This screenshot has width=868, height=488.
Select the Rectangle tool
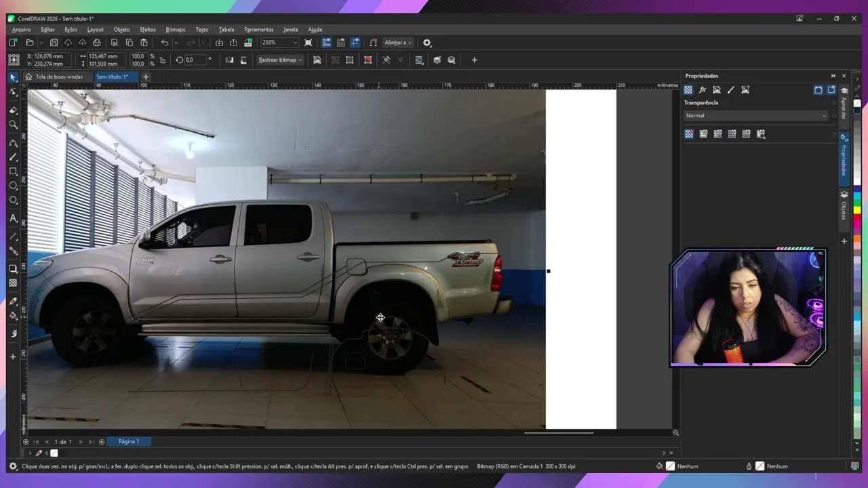click(x=13, y=171)
